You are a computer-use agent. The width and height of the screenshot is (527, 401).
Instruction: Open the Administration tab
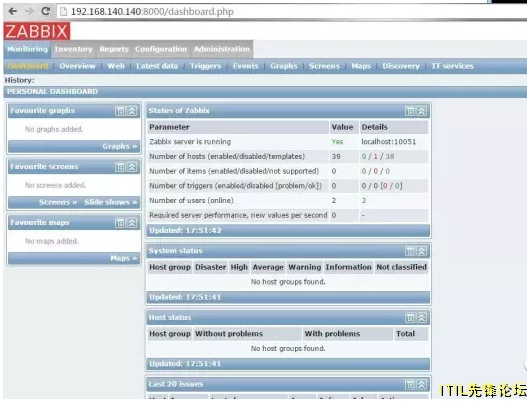coord(222,49)
